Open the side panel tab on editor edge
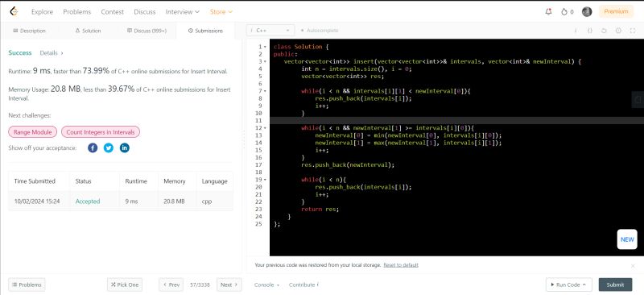This screenshot has width=644, height=295. (638, 100)
